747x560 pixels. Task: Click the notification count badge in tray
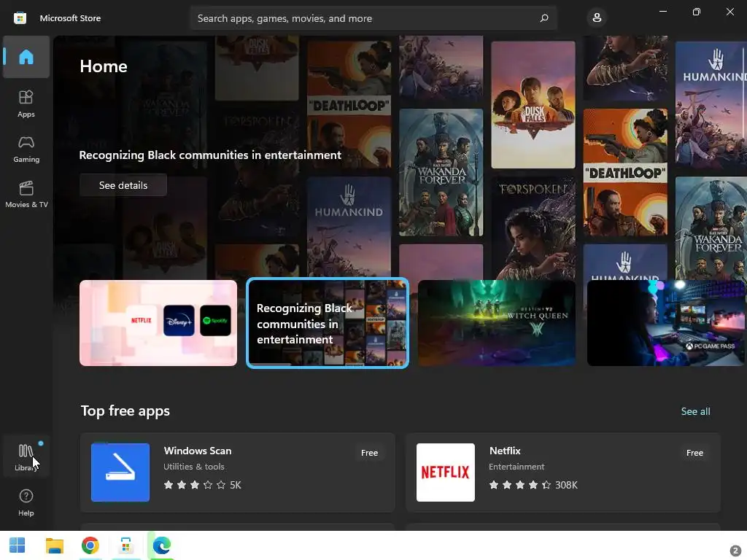tap(735, 550)
